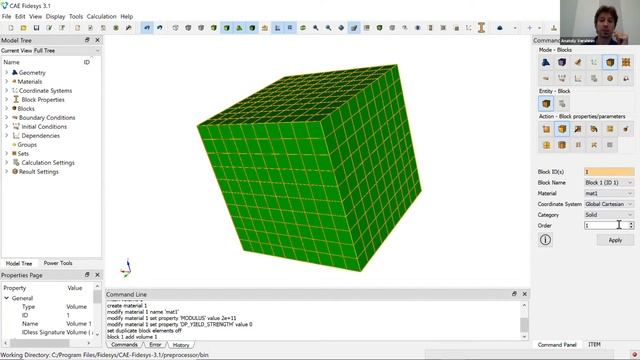Select the Block Properties tree item
640x360 pixels.
pyautogui.click(x=42, y=100)
